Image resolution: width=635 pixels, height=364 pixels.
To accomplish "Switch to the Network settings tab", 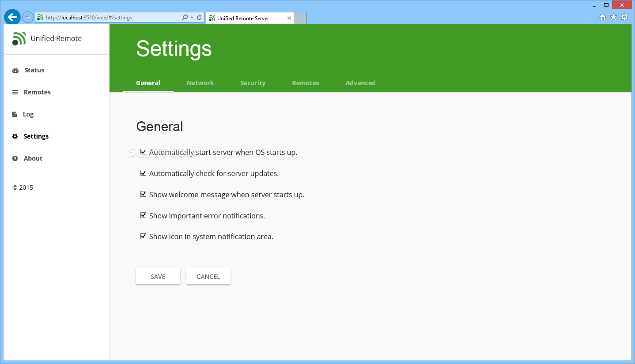I will tap(200, 83).
